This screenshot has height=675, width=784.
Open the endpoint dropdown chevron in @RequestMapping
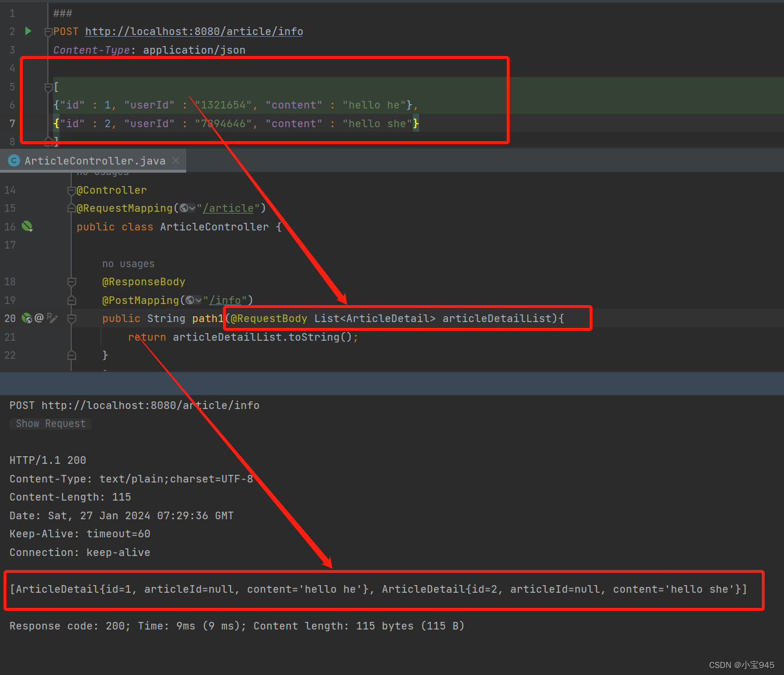192,208
